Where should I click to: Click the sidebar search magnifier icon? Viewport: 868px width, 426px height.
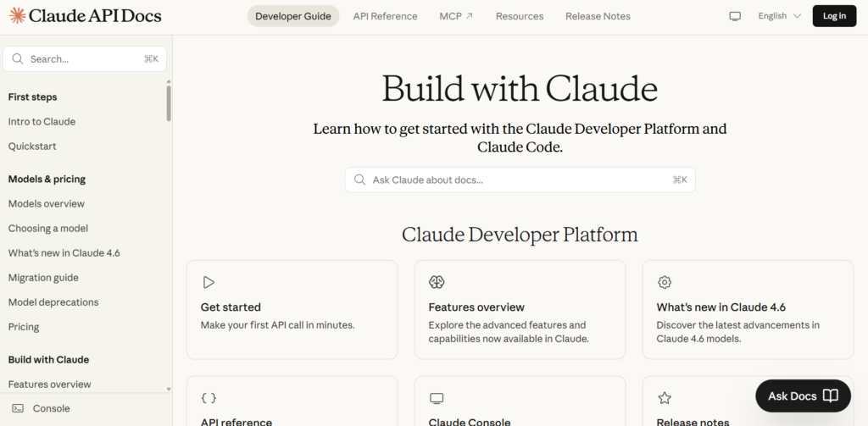(18, 58)
